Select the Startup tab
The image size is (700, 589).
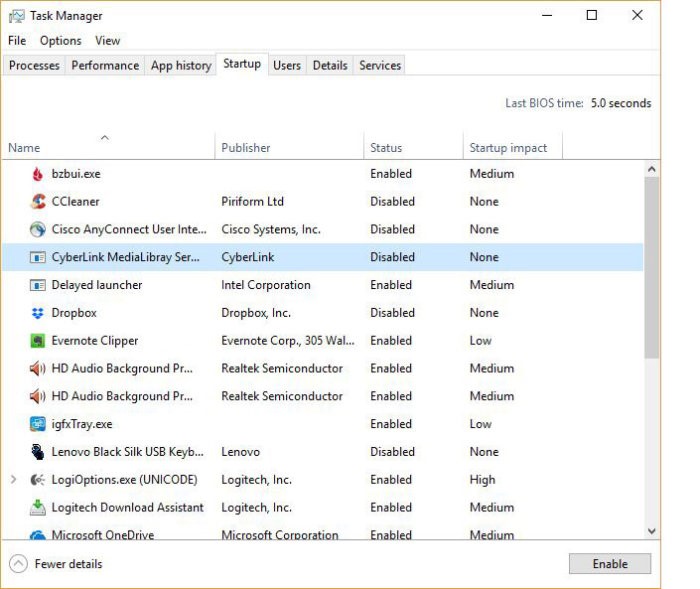click(242, 64)
